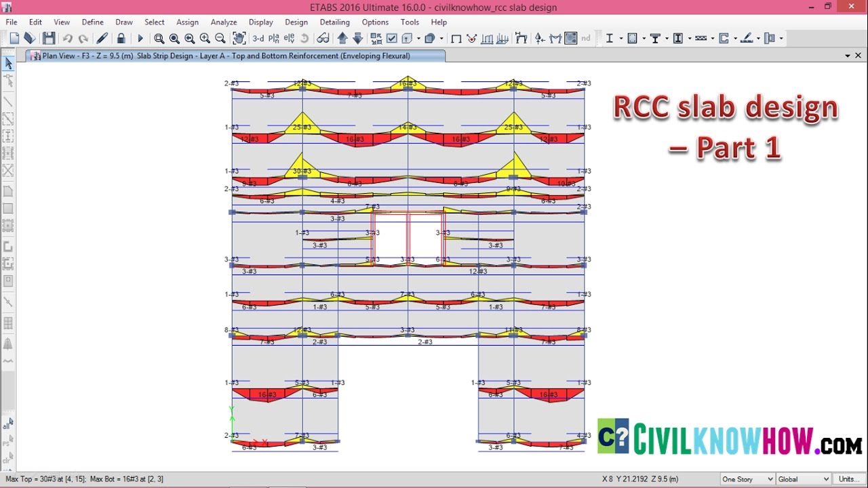Create a new model with New icon

[14, 39]
